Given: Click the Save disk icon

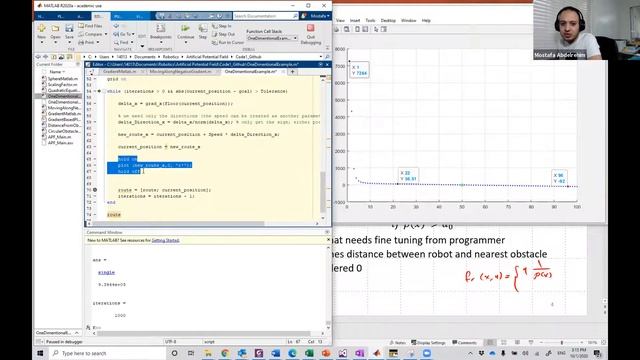Looking at the screenshot, I should (69, 29).
